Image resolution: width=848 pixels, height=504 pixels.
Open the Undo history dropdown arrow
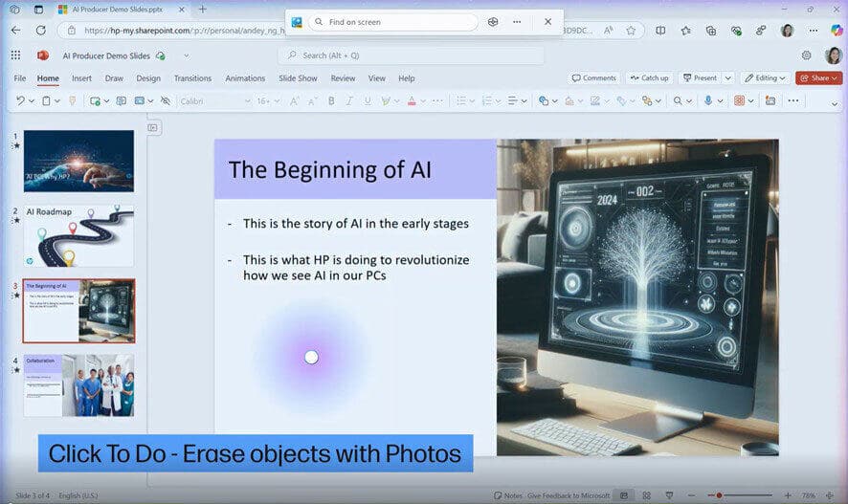coord(32,101)
